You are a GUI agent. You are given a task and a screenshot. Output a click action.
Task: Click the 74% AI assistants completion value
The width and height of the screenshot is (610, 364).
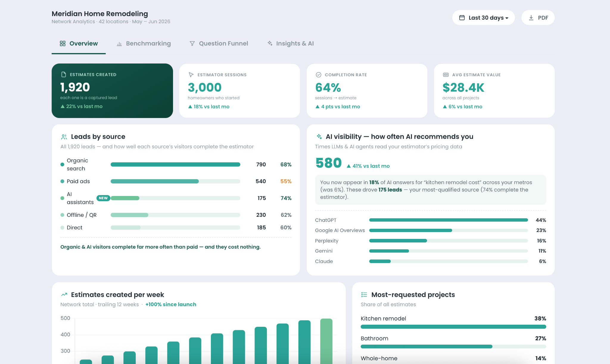[x=286, y=198]
